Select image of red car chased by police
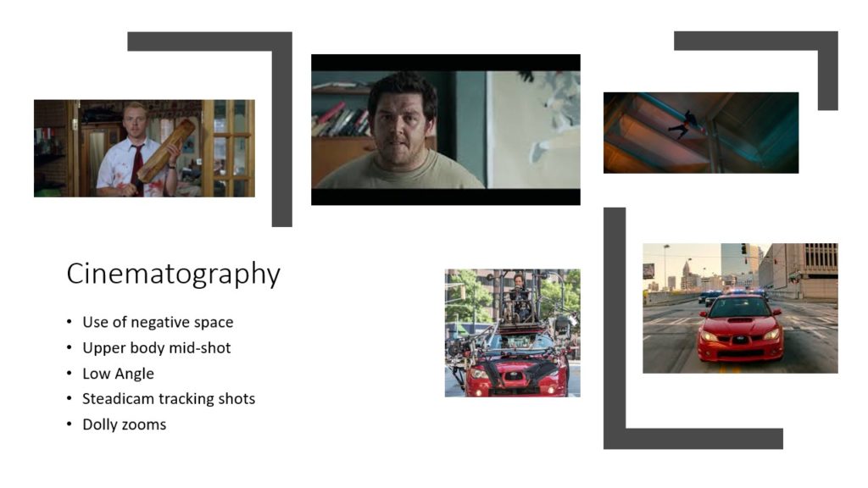This screenshot has height=488, width=868. pos(740,308)
